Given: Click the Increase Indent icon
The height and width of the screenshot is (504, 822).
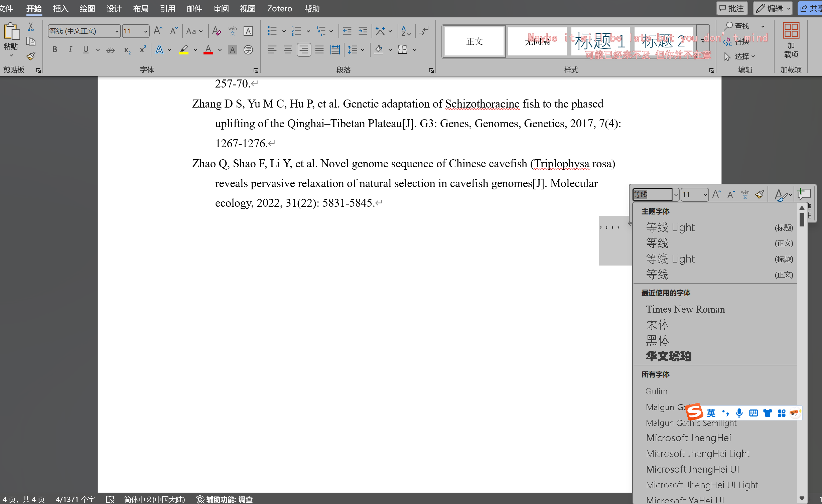Looking at the screenshot, I should click(363, 31).
